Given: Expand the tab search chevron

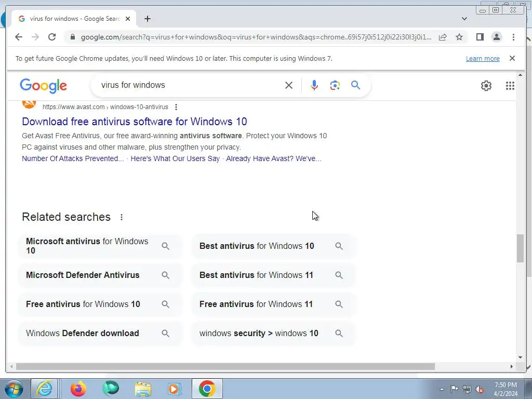Looking at the screenshot, I should [x=464, y=19].
